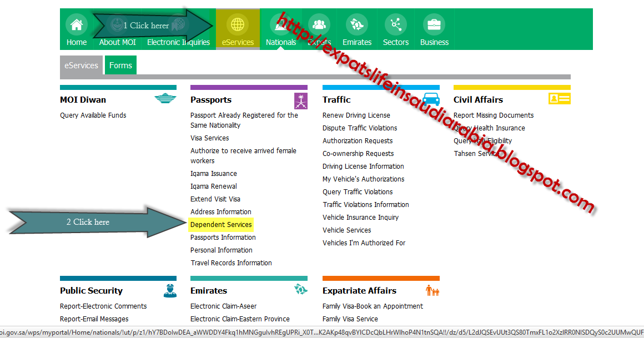Click the Expatriate Affairs section heading
The height and width of the screenshot is (338, 644).
[359, 291]
